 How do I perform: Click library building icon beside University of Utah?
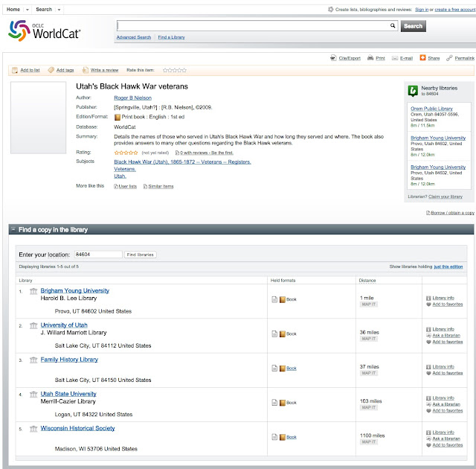click(x=33, y=325)
